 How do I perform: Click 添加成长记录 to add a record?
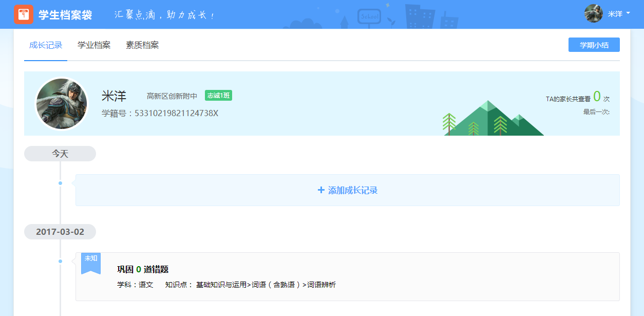point(348,190)
